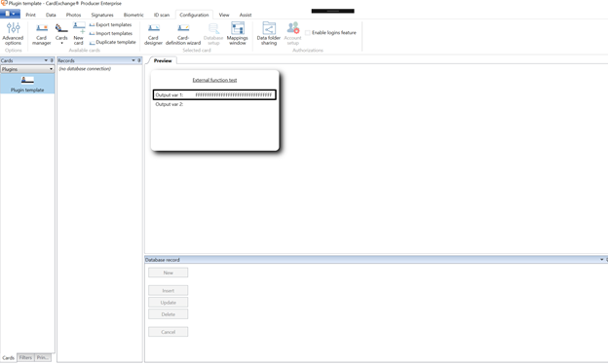Switch to the Signatures ribbon tab
Viewport: 608px width, 364px height.
click(x=102, y=15)
